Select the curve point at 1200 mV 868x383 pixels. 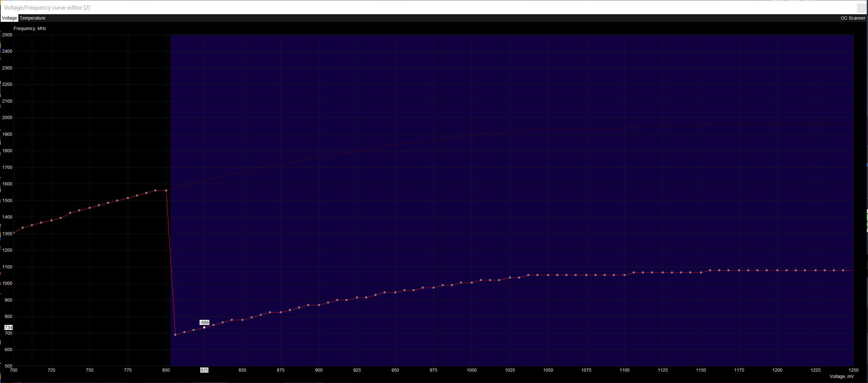[x=777, y=270]
